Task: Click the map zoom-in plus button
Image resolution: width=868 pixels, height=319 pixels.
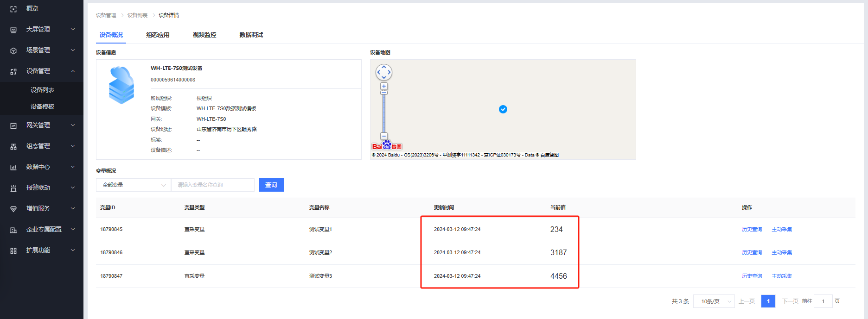Action: point(384,86)
